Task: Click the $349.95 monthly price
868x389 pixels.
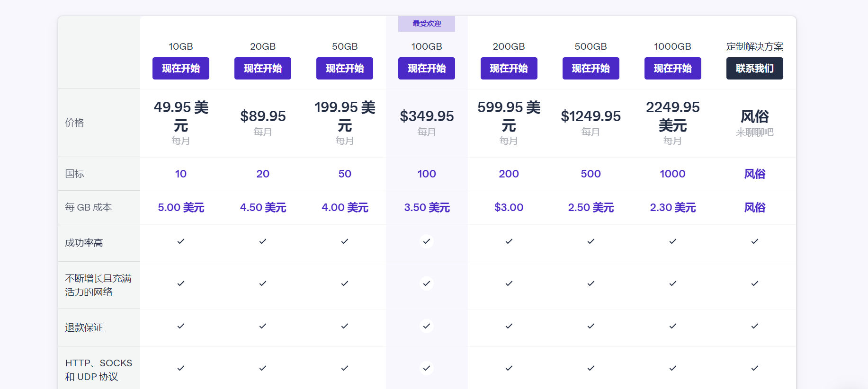Action: (426, 116)
